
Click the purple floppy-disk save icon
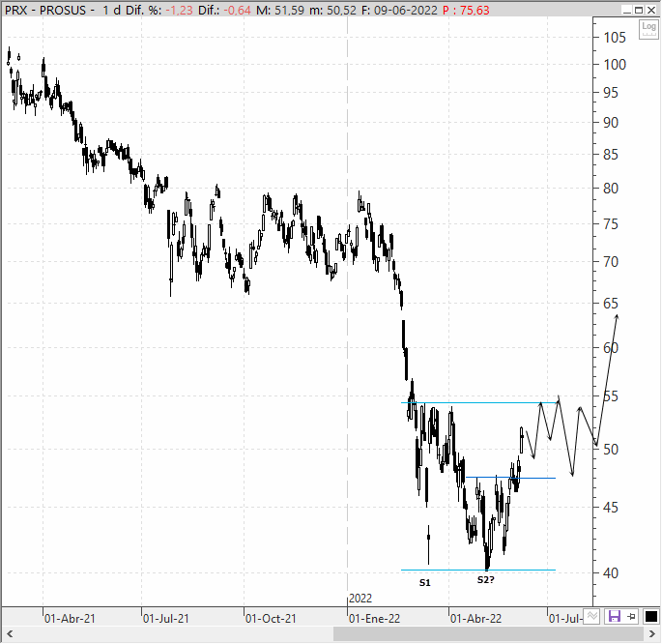tap(615, 616)
